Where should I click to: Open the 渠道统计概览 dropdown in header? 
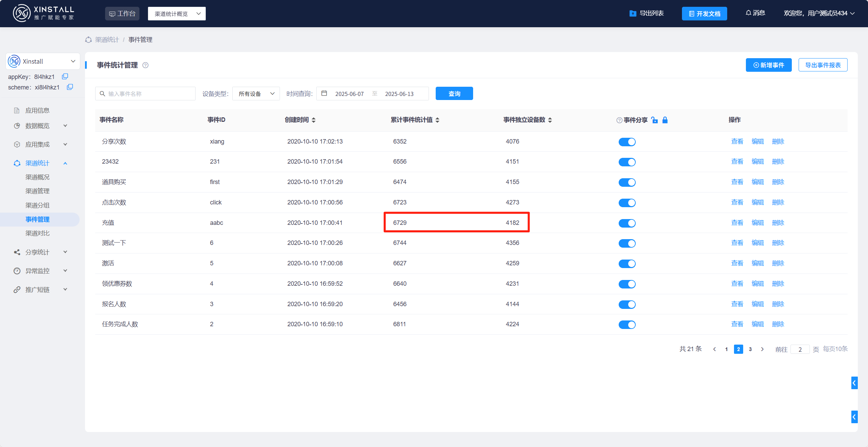click(177, 14)
